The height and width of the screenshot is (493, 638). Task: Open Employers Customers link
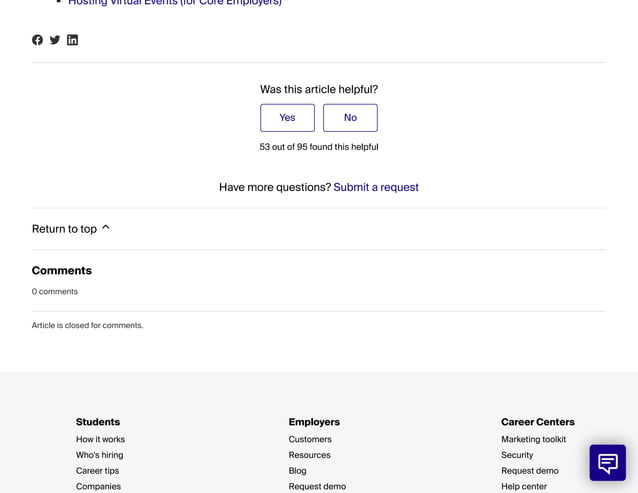[x=310, y=439]
